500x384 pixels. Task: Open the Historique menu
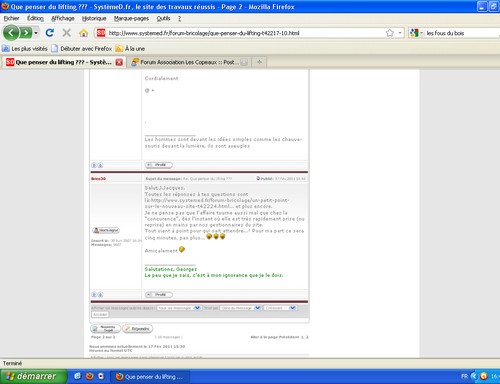pyautogui.click(x=94, y=18)
